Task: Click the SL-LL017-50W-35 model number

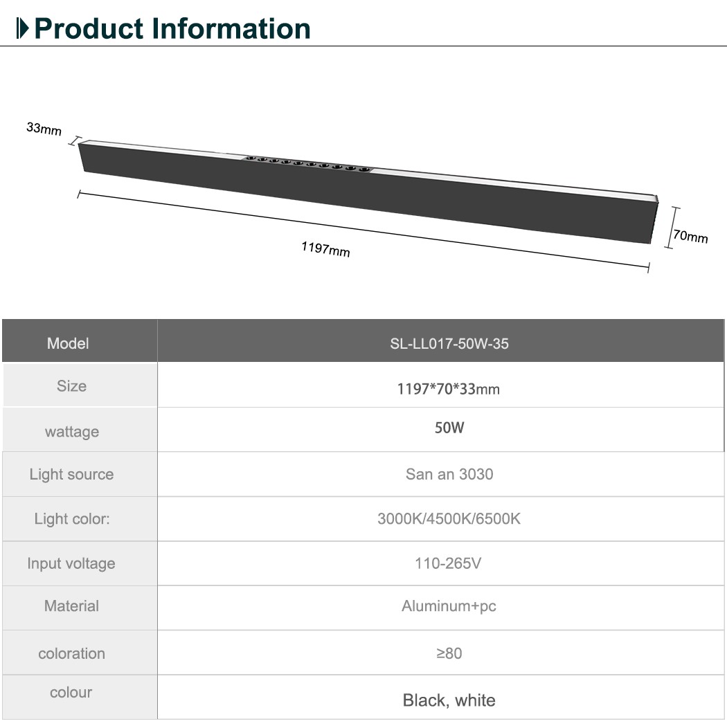Action: 449,343
